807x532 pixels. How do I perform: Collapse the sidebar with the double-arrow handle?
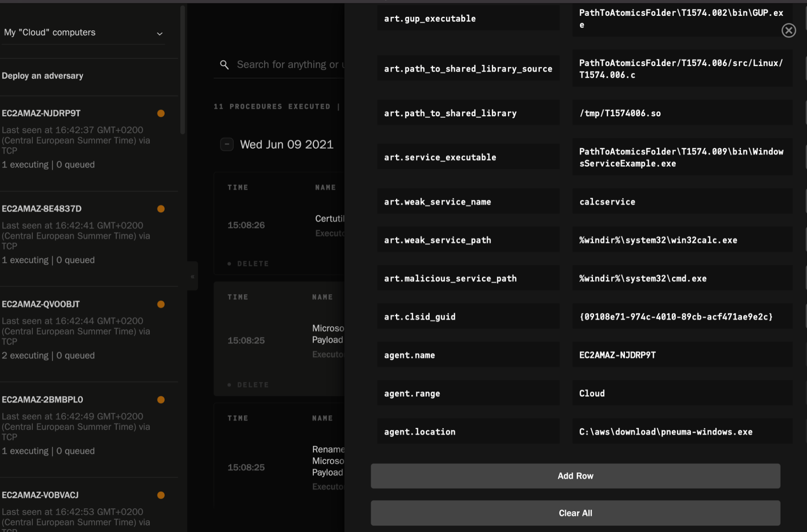(193, 276)
